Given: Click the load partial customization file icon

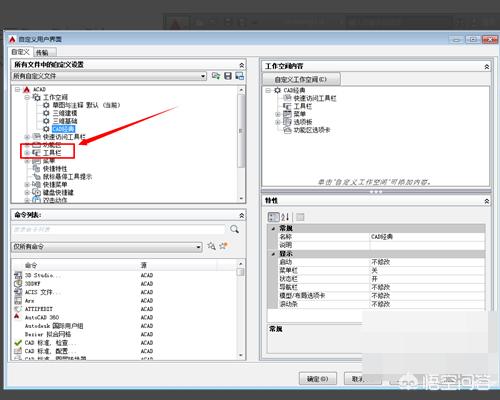Looking at the screenshot, I should (x=216, y=76).
